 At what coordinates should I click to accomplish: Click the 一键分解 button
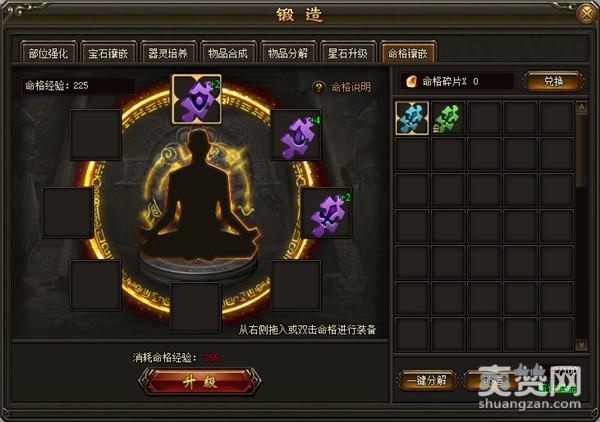click(x=427, y=381)
